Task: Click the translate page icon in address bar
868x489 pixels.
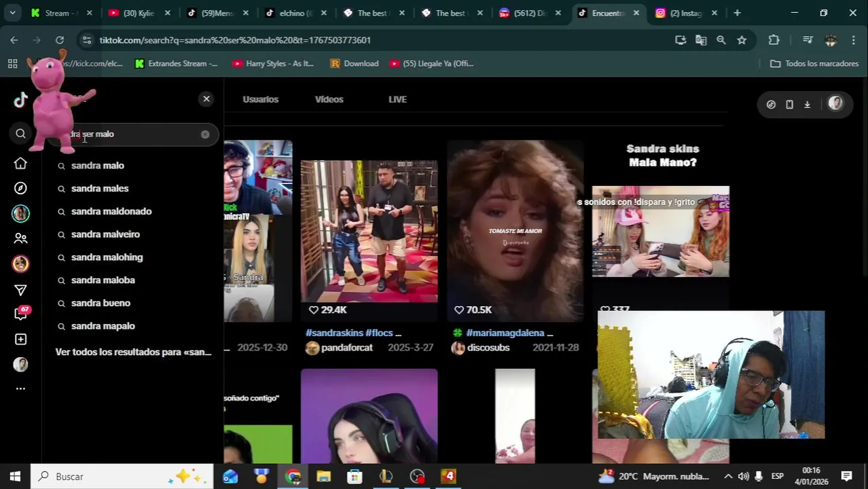Action: (701, 40)
